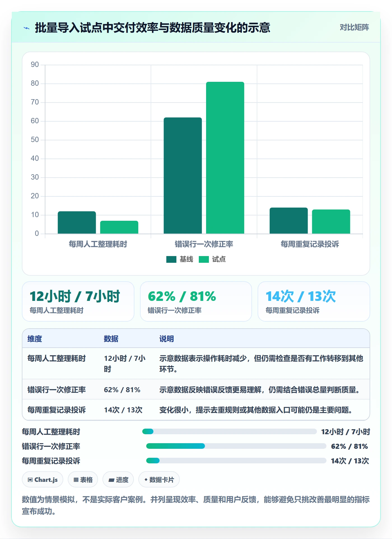Select the Chart.js chip
Image resolution: width=392 pixels, height=539 pixels.
point(43,480)
